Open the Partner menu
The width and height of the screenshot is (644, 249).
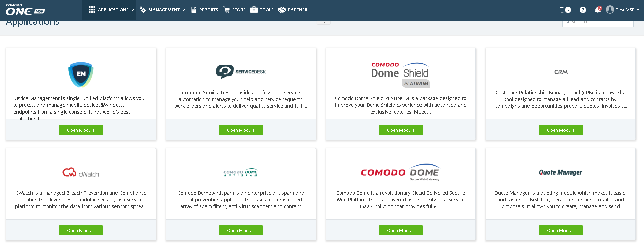coord(293,10)
